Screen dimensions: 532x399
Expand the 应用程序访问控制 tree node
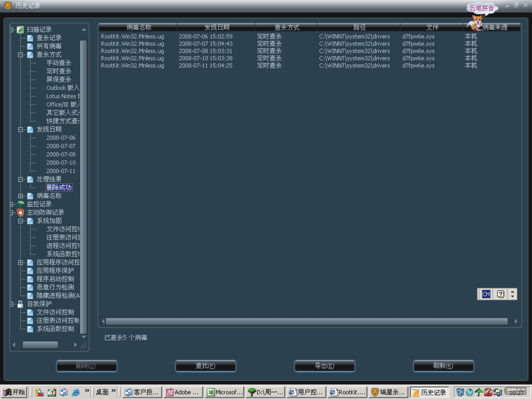[21, 263]
